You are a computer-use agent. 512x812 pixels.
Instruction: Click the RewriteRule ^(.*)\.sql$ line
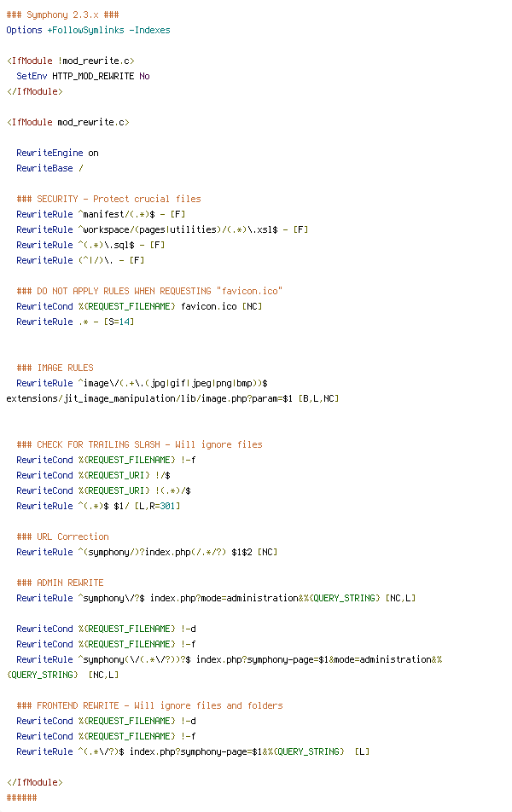[x=90, y=245]
